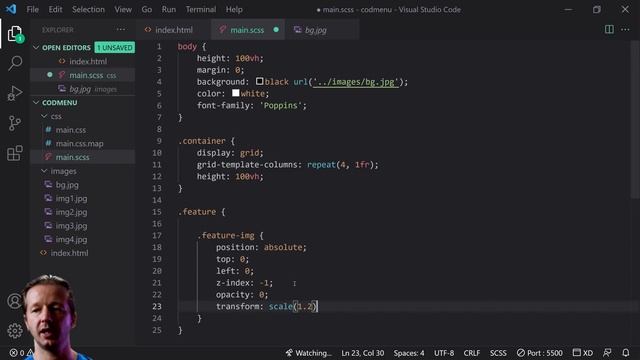Click the 1 UNSAVED badge

(115, 48)
